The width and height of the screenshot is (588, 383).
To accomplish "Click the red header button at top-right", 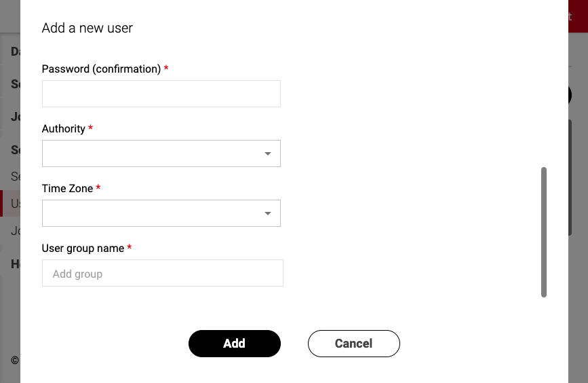I will tap(577, 16).
